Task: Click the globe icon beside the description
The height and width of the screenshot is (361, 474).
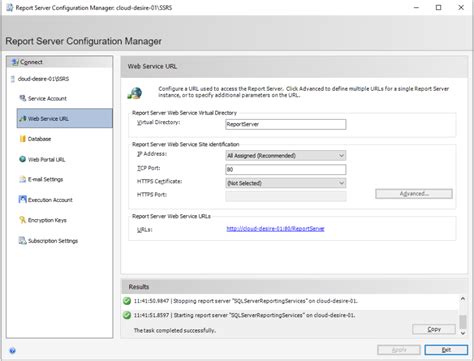Action: (x=135, y=93)
